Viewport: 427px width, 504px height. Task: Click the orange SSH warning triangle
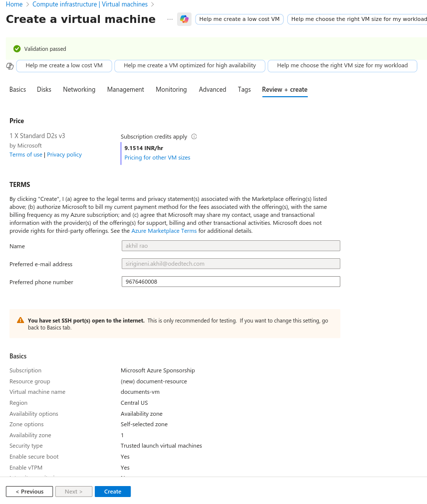20,320
